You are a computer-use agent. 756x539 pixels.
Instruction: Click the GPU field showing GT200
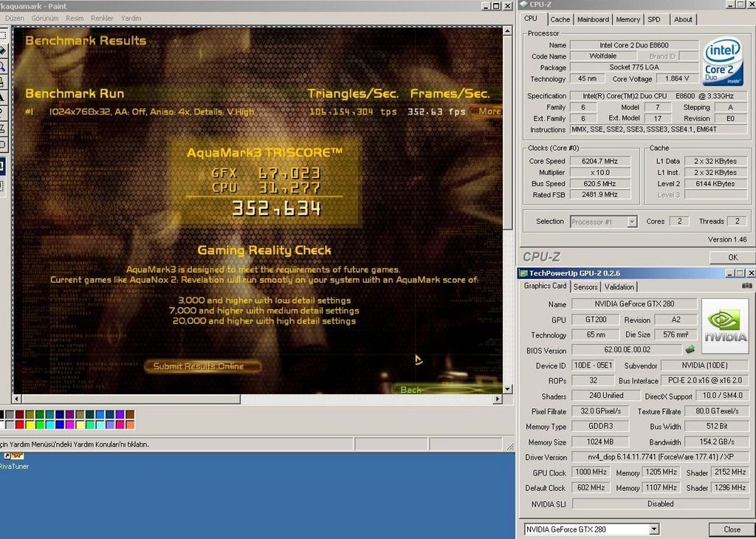[x=596, y=319]
